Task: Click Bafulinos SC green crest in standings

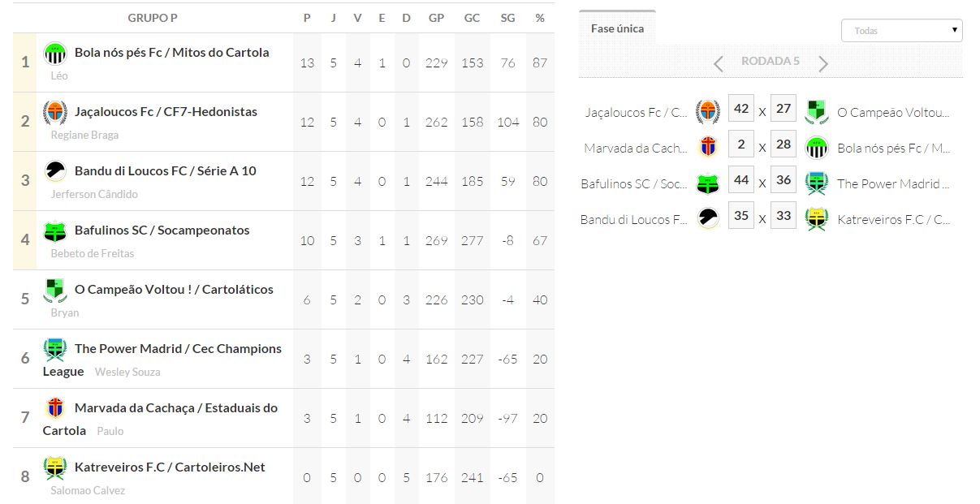Action: [55, 231]
